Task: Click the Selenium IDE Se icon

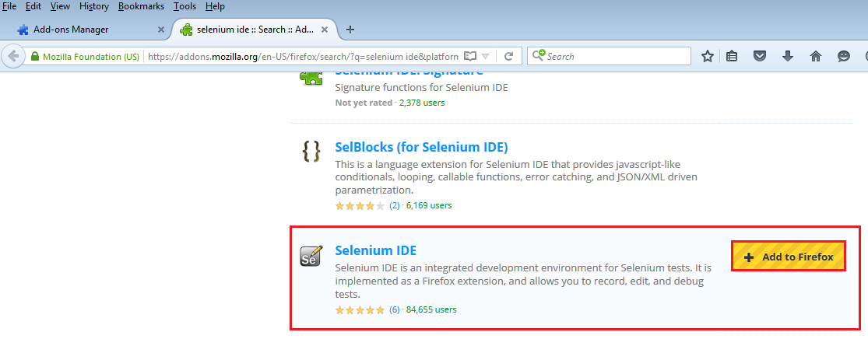Action: (x=311, y=256)
